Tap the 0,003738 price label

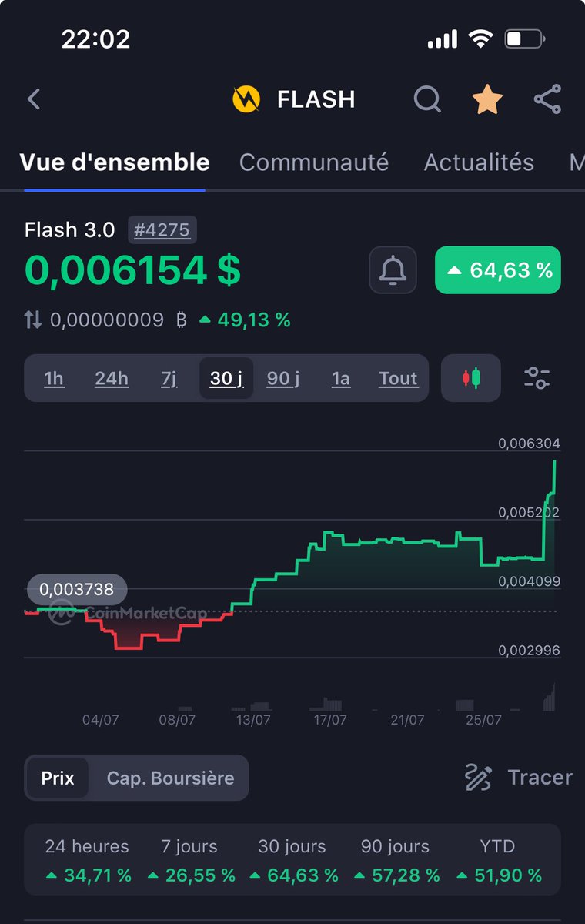[76, 590]
